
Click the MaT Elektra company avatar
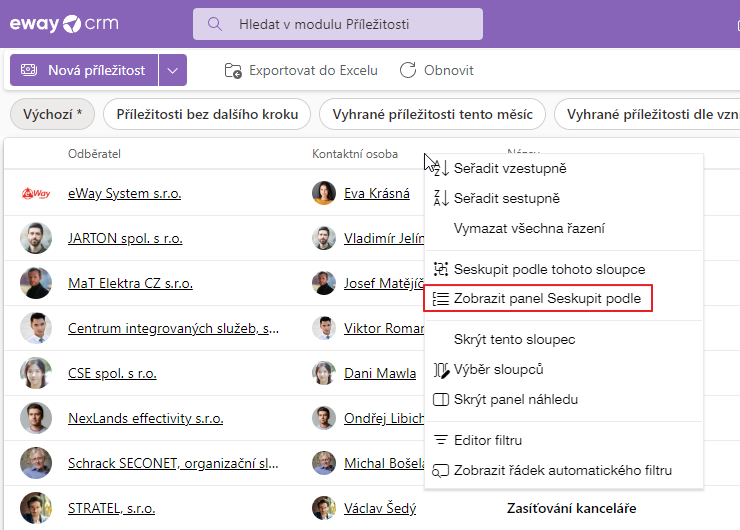[x=36, y=283]
